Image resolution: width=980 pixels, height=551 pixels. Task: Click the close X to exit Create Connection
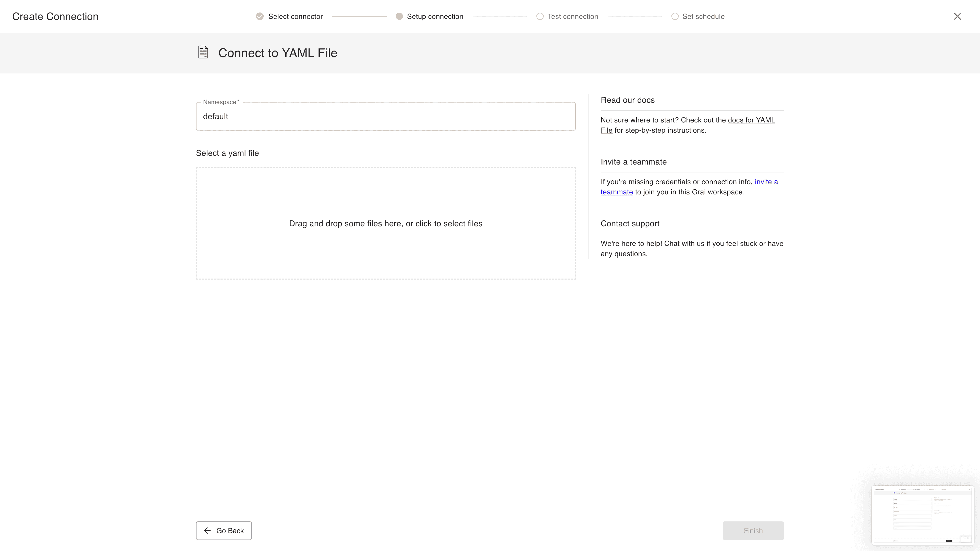pyautogui.click(x=958, y=16)
